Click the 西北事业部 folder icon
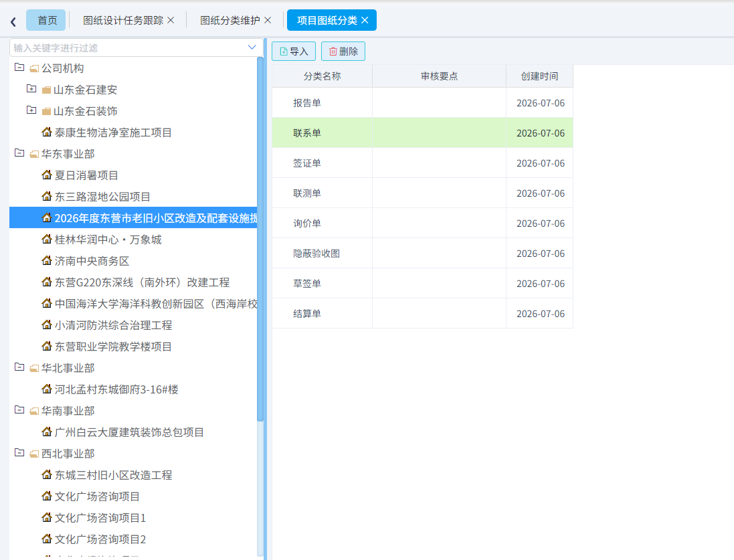 pos(34,454)
